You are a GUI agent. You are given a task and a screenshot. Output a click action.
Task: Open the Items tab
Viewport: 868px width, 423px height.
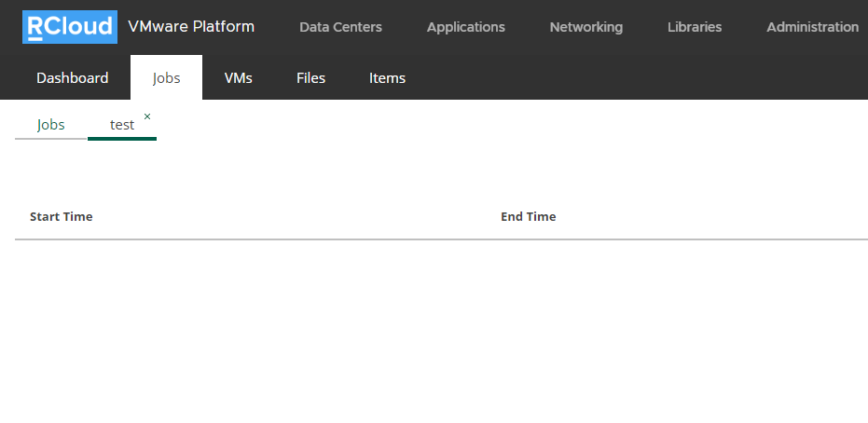coord(388,78)
